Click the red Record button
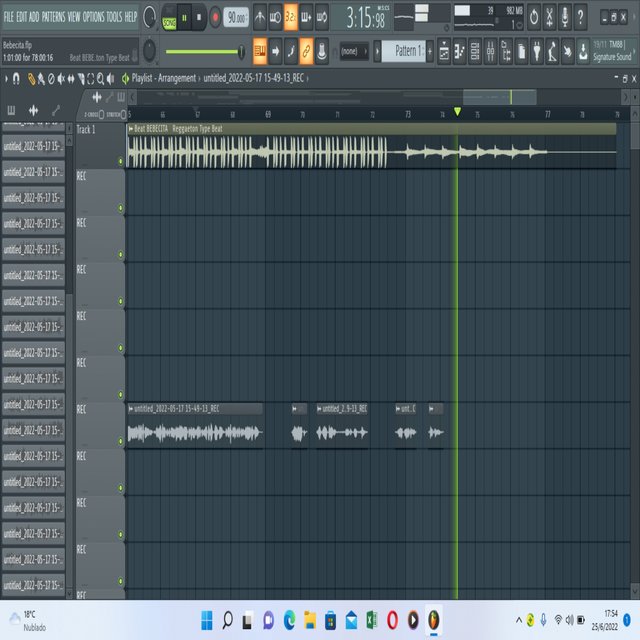The width and height of the screenshot is (640, 640). pos(215,18)
